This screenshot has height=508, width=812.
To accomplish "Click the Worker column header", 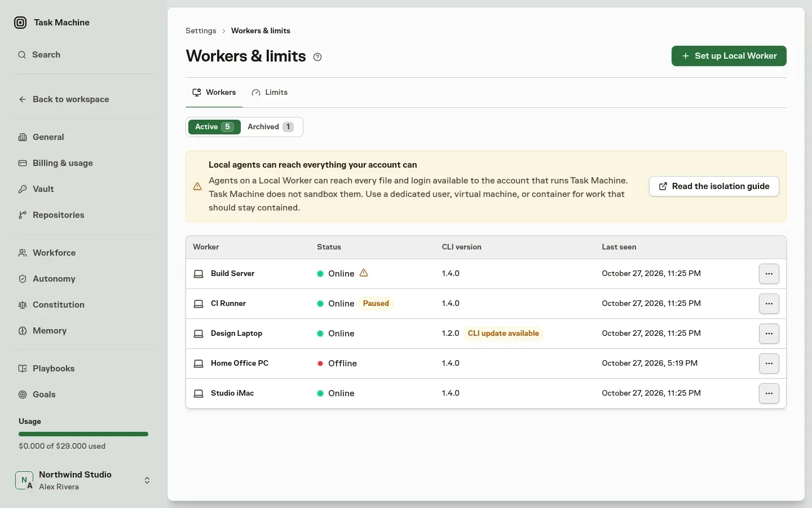I will pyautogui.click(x=206, y=247).
